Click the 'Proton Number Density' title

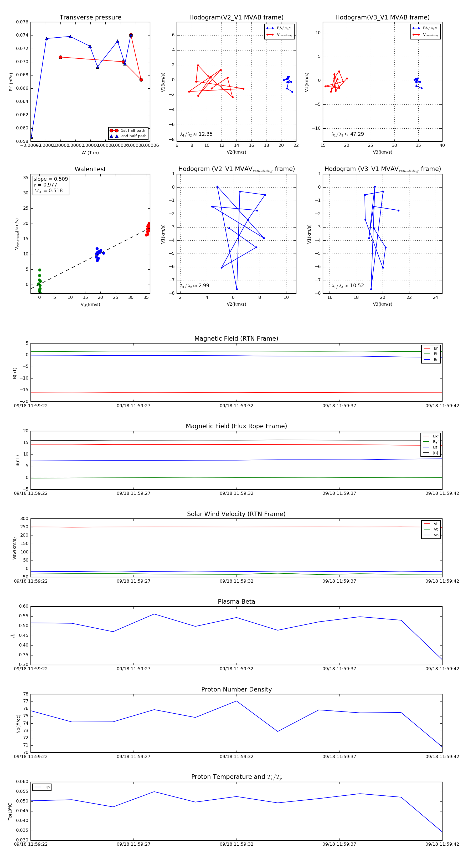tap(236, 689)
